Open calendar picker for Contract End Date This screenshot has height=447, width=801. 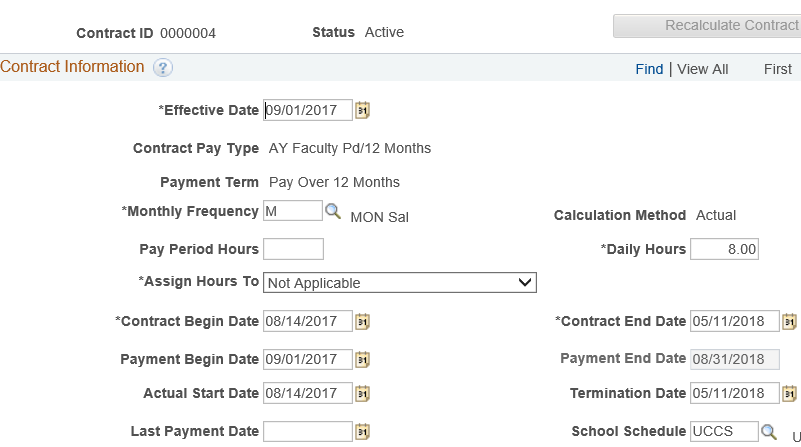point(789,322)
